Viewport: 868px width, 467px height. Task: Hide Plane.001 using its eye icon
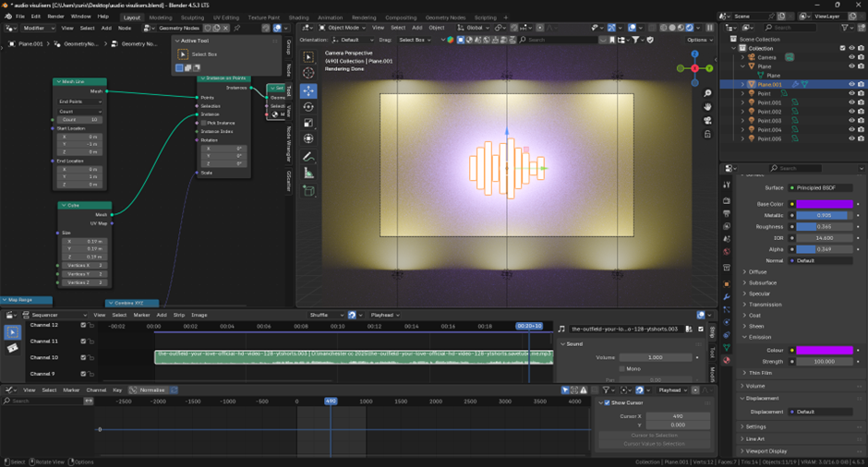(851, 84)
